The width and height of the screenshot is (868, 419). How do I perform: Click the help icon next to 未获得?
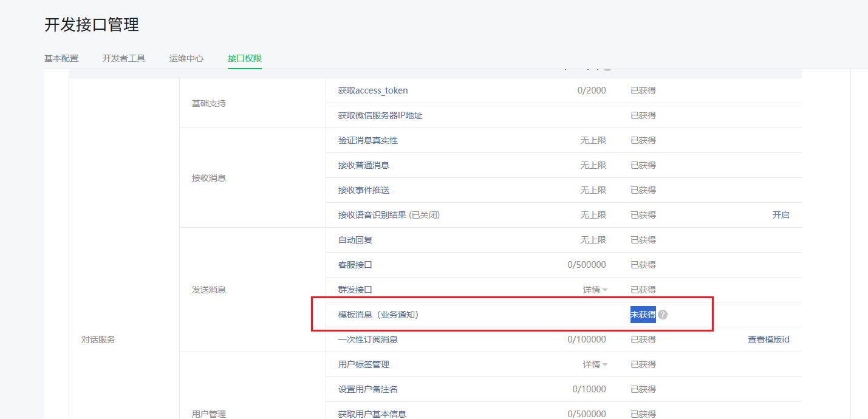pos(663,315)
